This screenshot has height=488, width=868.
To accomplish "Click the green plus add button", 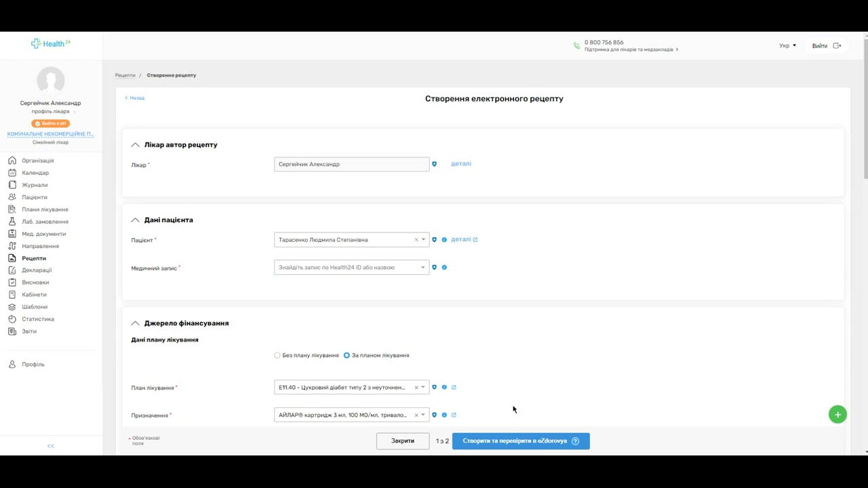I will point(837,415).
